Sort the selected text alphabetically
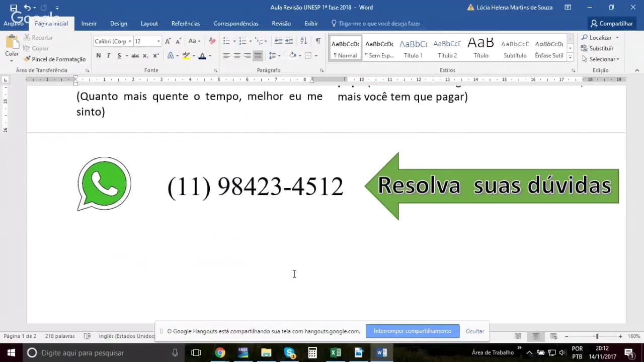This screenshot has height=362, width=644. 303,41
